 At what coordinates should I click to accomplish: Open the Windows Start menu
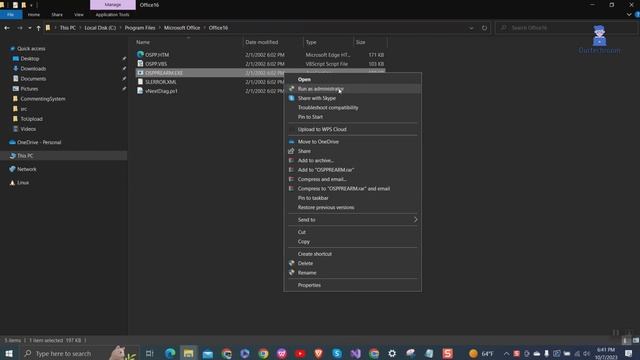9,353
